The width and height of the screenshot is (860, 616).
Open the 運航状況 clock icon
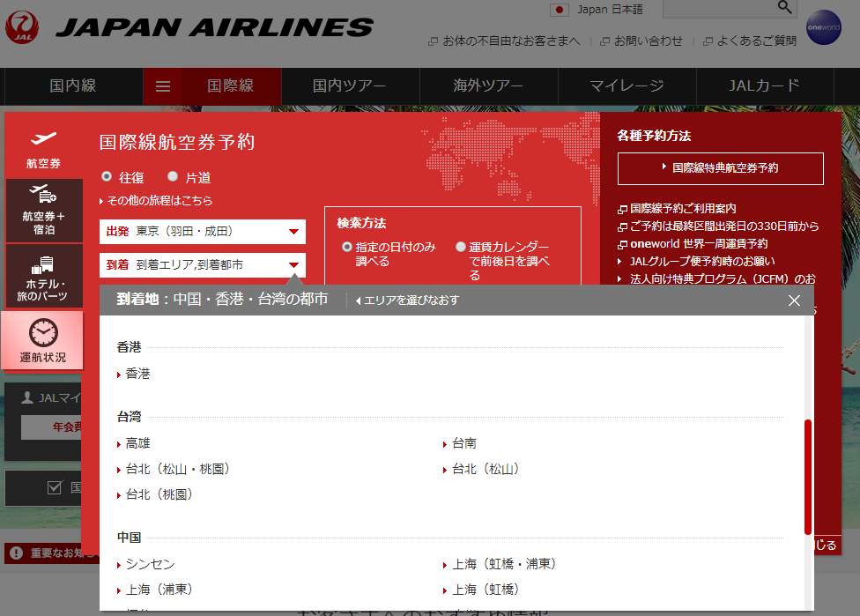tap(43, 340)
